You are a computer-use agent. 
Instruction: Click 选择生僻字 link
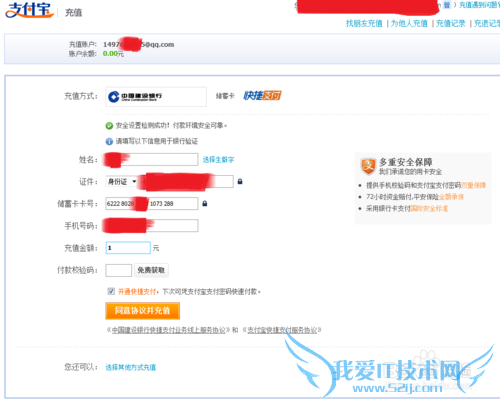tap(218, 160)
